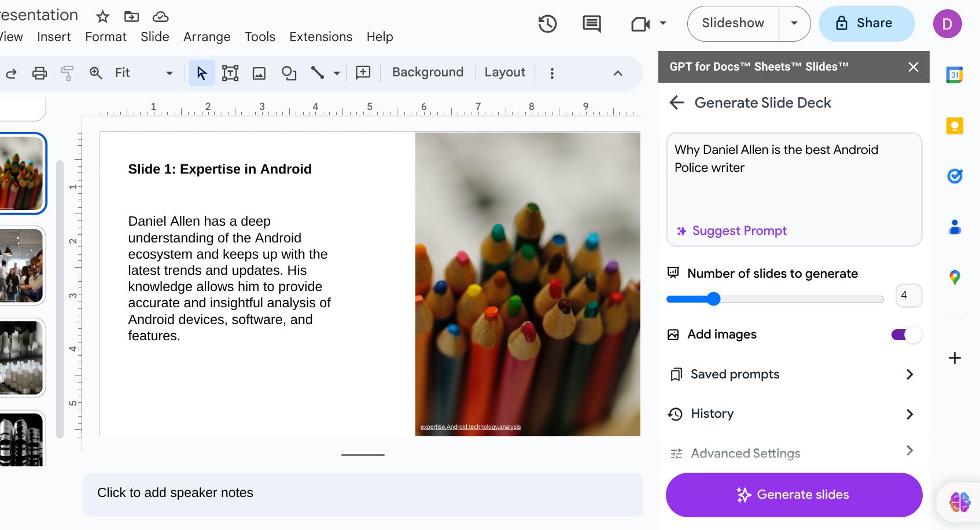This screenshot has height=530, width=980.
Task: Open the Fit zoom dropdown
Action: [170, 73]
